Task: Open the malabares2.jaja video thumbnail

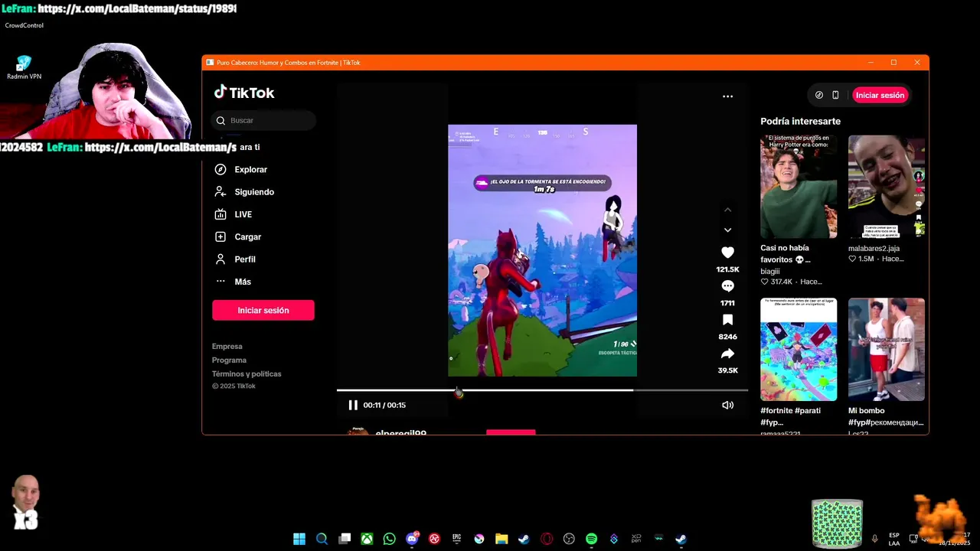Action: point(887,187)
